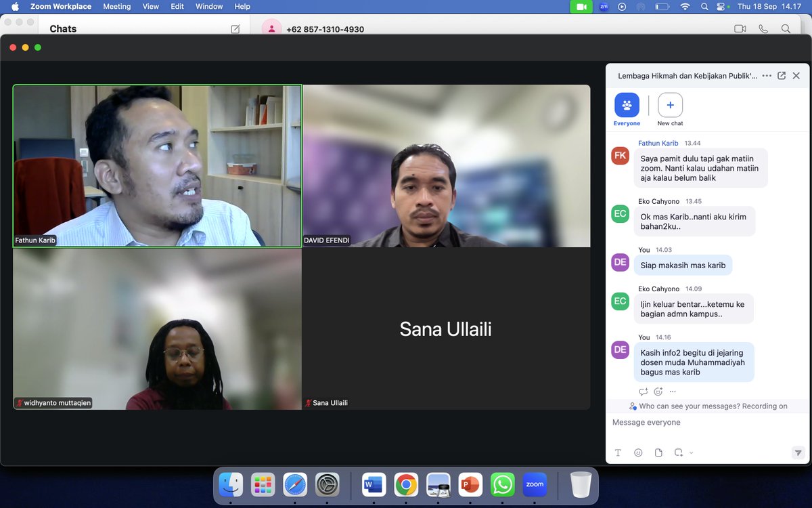This screenshot has width=812, height=508.
Task: Open text formatting options in chat
Action: (618, 452)
